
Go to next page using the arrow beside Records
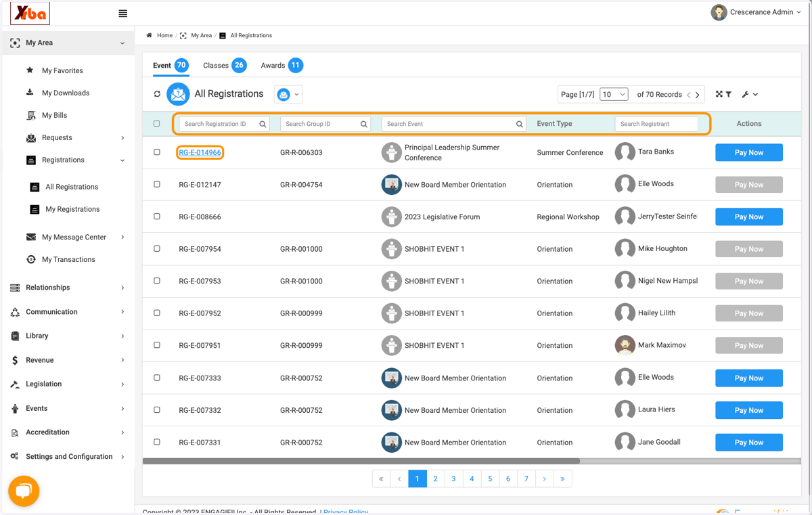[x=698, y=95]
